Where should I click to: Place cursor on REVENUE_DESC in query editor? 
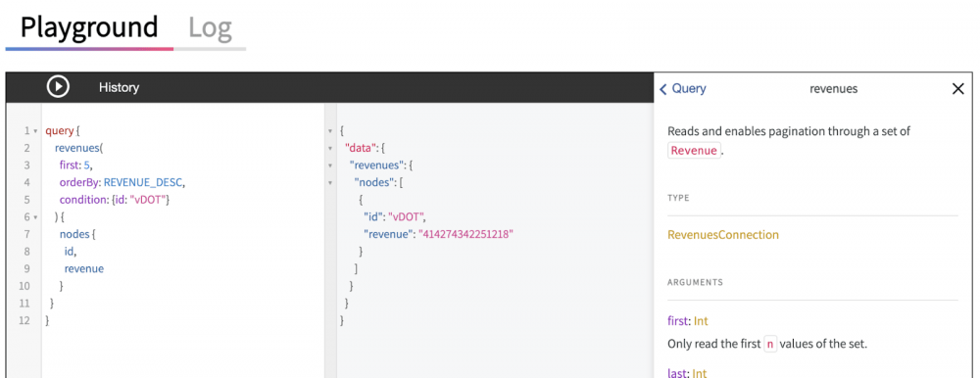coord(143,182)
